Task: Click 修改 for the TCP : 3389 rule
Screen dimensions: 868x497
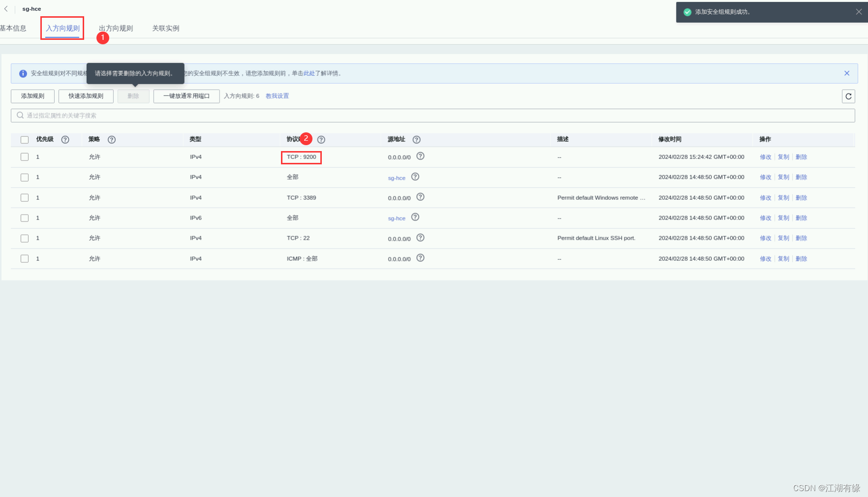Action: [x=766, y=198]
